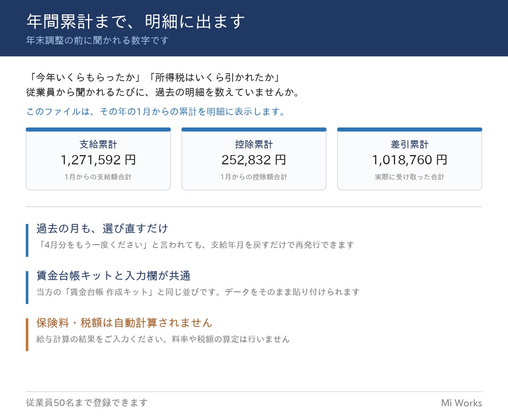Select the 支給累計 card title

click(98, 145)
